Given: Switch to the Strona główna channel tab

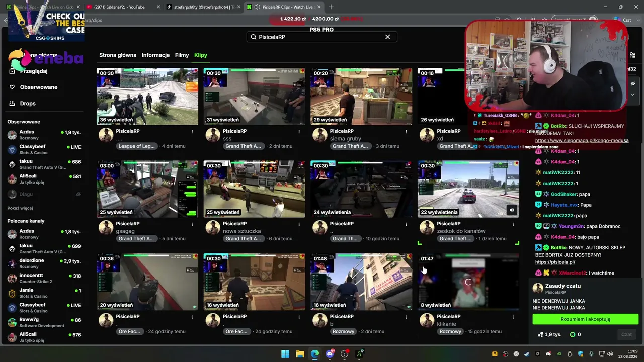Looking at the screenshot, I should 118,55.
